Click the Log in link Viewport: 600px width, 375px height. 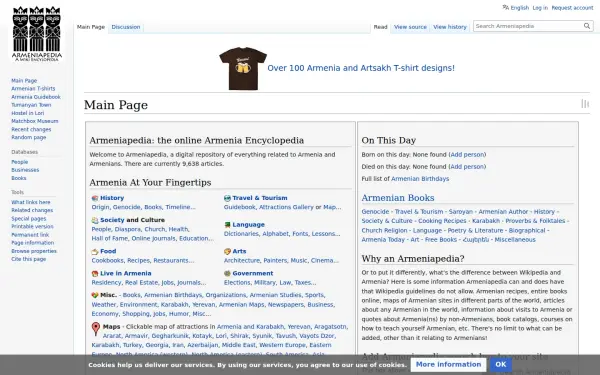pos(540,8)
